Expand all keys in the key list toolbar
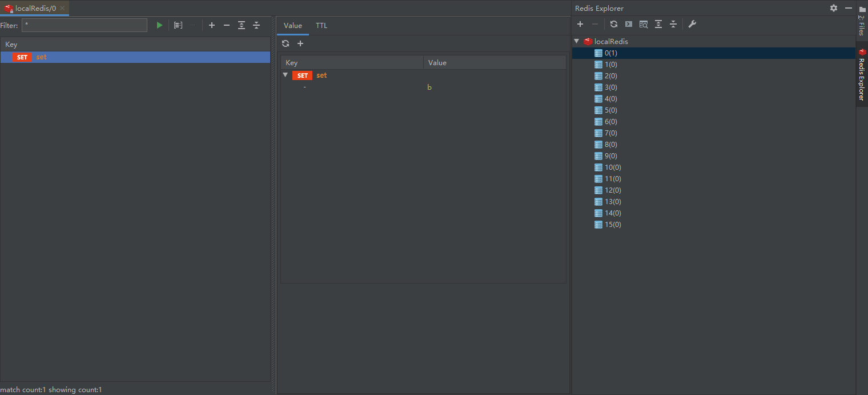The width and height of the screenshot is (868, 395). (x=242, y=25)
